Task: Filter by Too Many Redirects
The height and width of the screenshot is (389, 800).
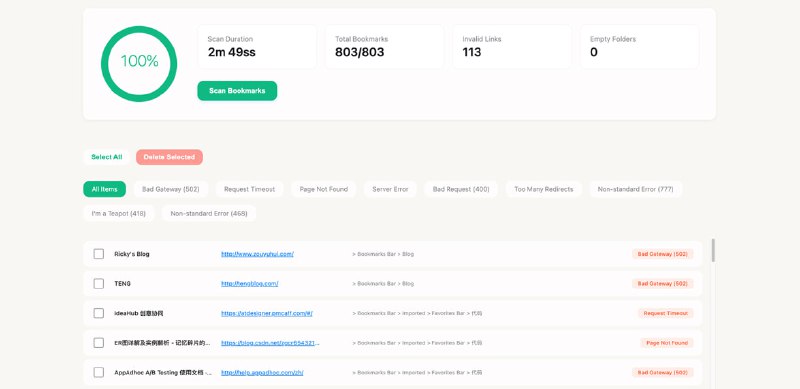Action: (x=543, y=189)
